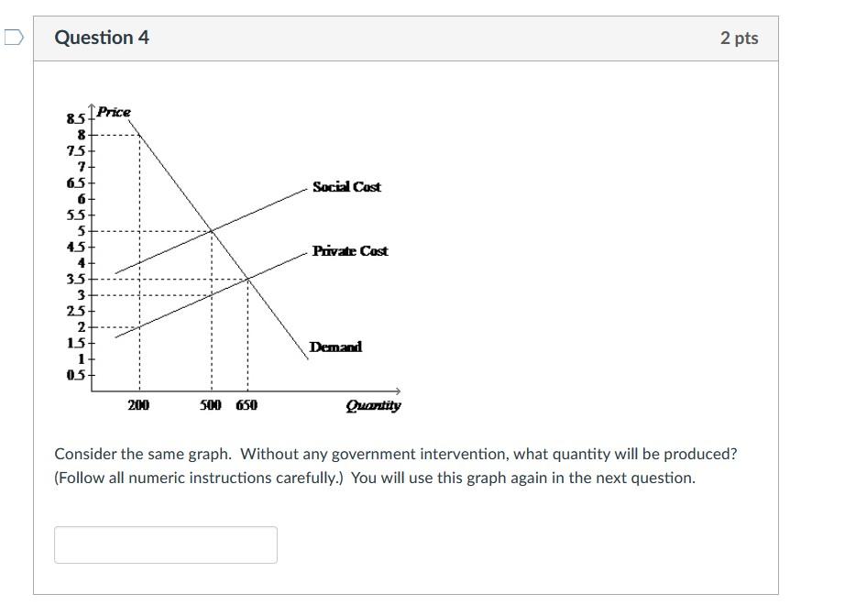Click the 500 tick mark on the quantity axis
Screen dimensions: 845x616
pos(209,403)
